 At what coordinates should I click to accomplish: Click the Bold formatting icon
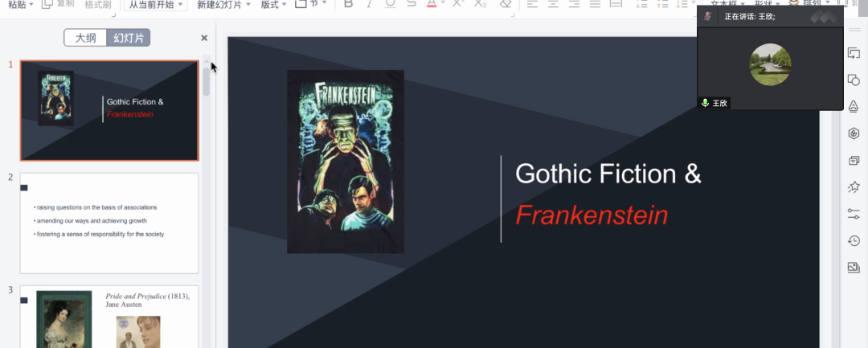(348, 4)
